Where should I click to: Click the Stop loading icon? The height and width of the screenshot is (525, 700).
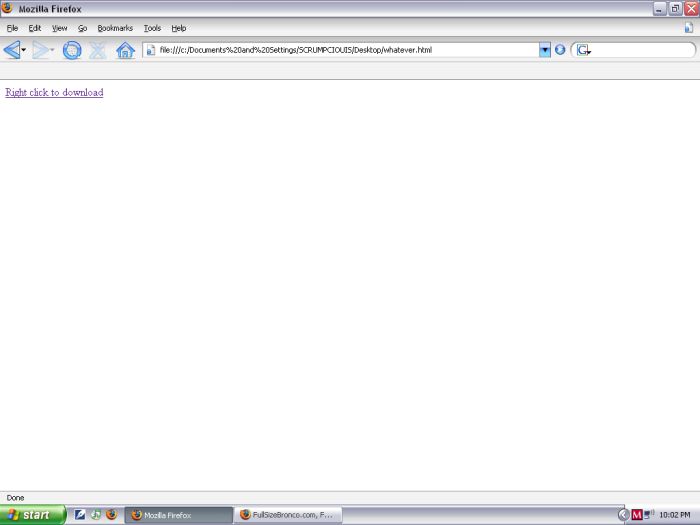(x=97, y=50)
